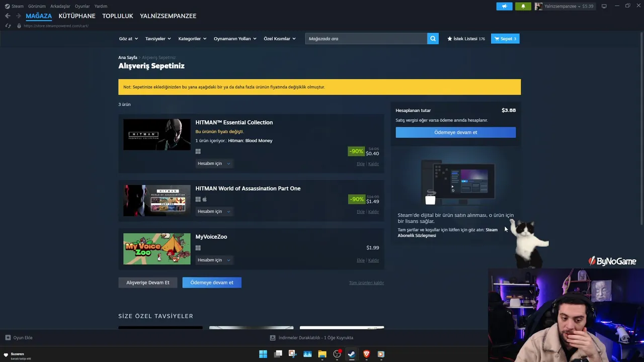This screenshot has height=362, width=644.
Task: Open the Windows Start menu
Action: coord(263,354)
